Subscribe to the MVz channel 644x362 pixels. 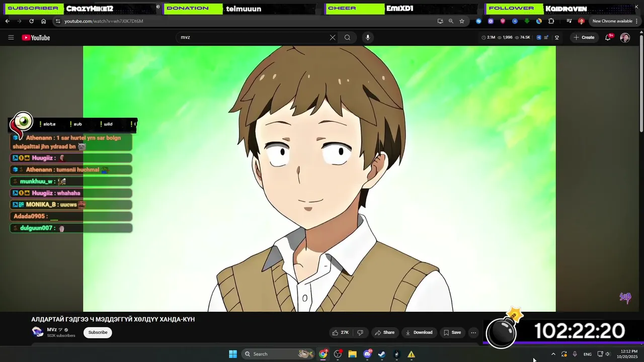tap(98, 332)
